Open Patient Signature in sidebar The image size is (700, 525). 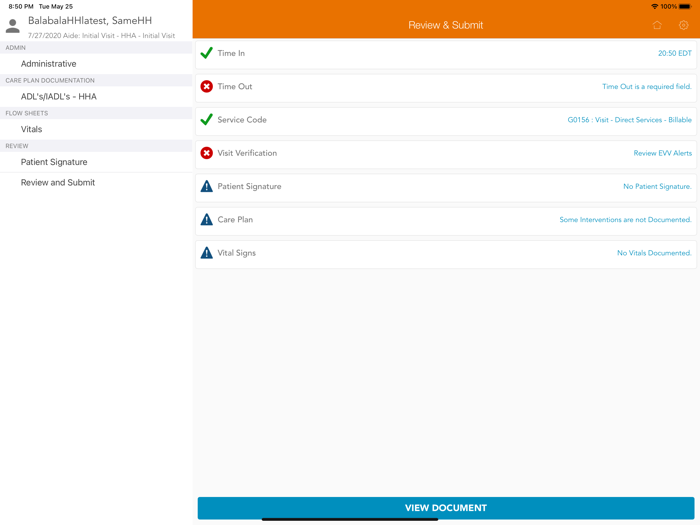pos(96,162)
